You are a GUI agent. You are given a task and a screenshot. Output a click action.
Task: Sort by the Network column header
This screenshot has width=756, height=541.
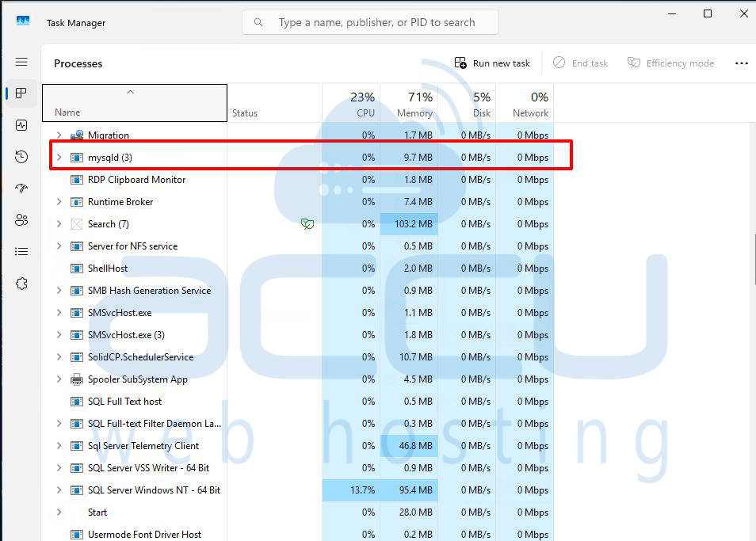click(x=525, y=103)
